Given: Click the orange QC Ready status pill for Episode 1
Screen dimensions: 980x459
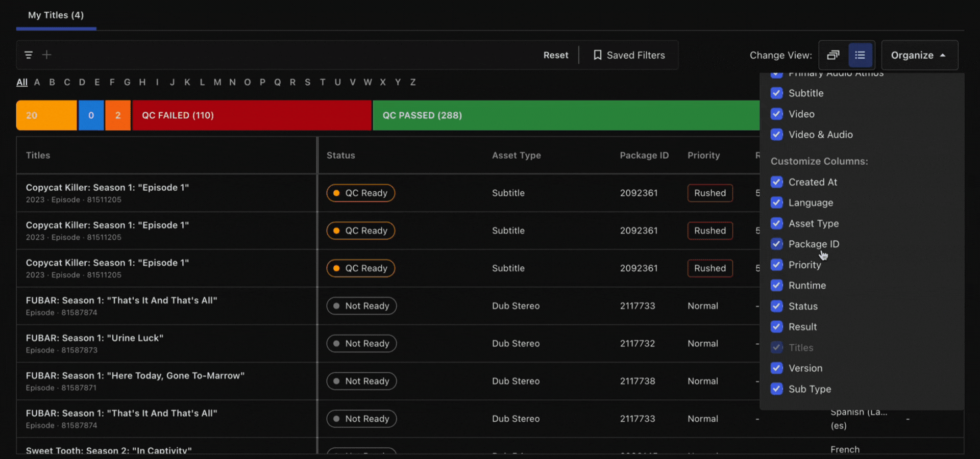Looking at the screenshot, I should 360,193.
